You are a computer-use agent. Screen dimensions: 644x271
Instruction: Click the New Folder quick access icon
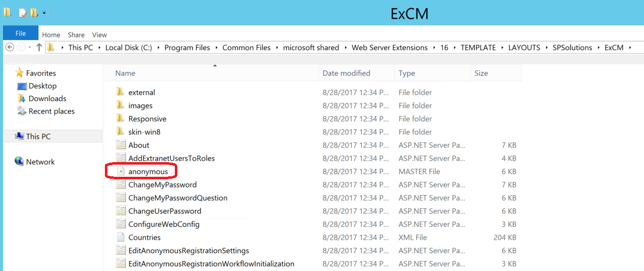click(33, 13)
